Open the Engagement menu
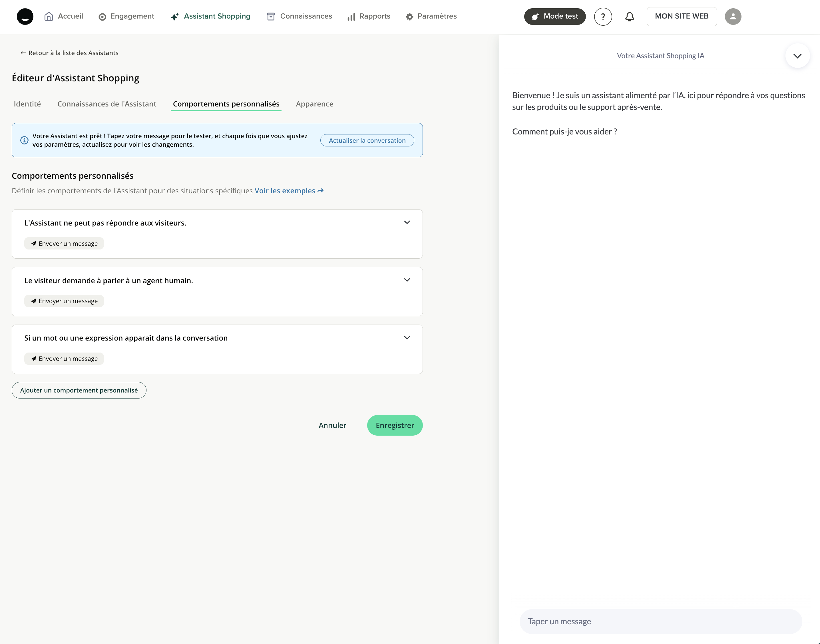Image resolution: width=820 pixels, height=644 pixels. [126, 17]
